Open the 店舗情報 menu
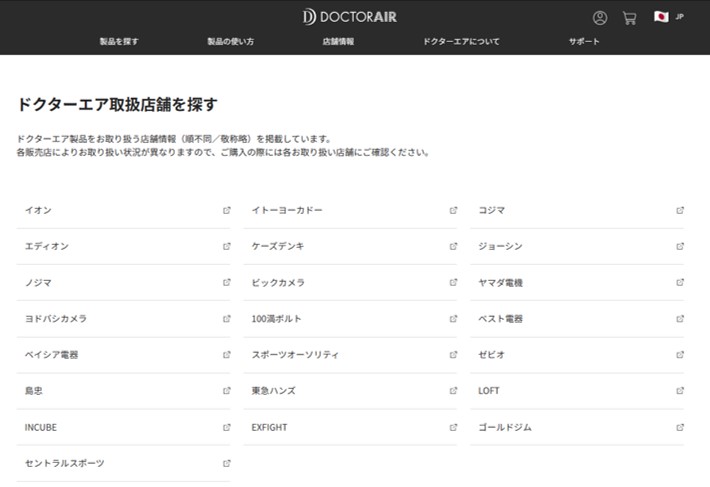The height and width of the screenshot is (487, 710). (x=338, y=41)
